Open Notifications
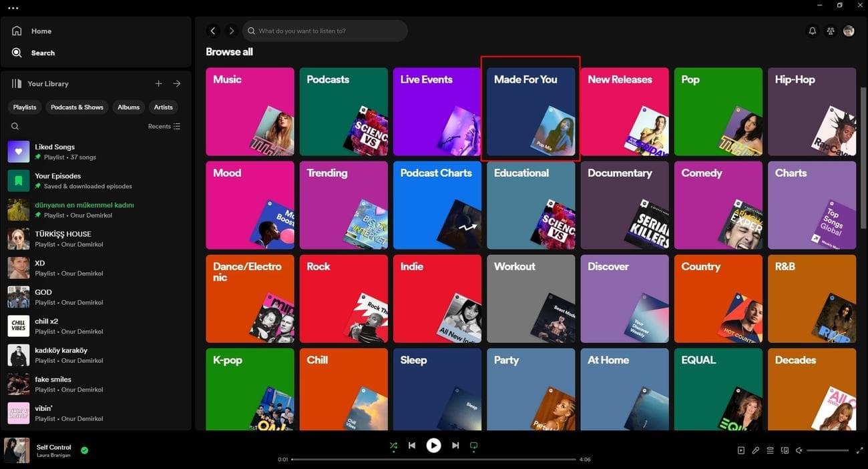The height and width of the screenshot is (469, 868). click(812, 31)
